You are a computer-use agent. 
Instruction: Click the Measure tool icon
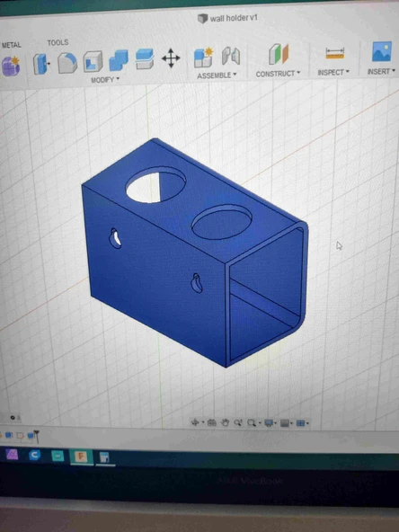coord(335,54)
